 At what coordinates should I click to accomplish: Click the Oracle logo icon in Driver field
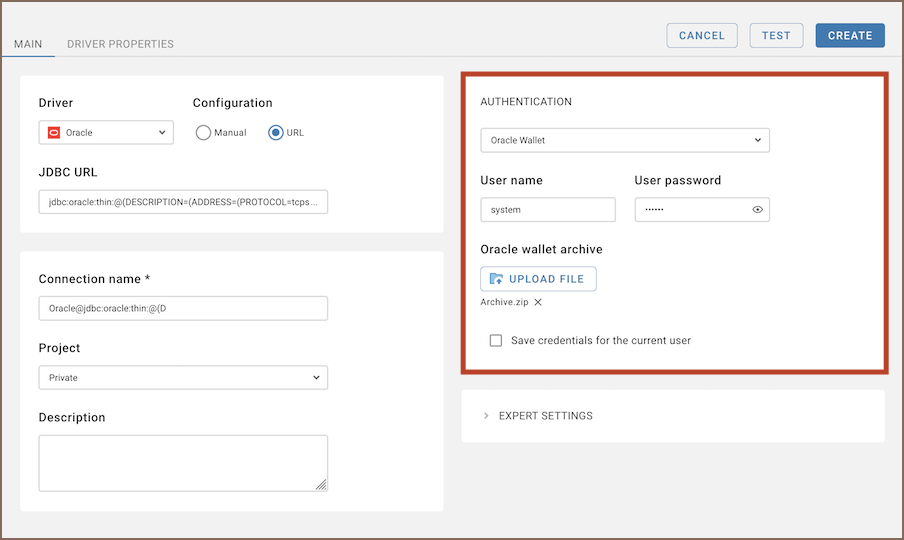tap(55, 132)
